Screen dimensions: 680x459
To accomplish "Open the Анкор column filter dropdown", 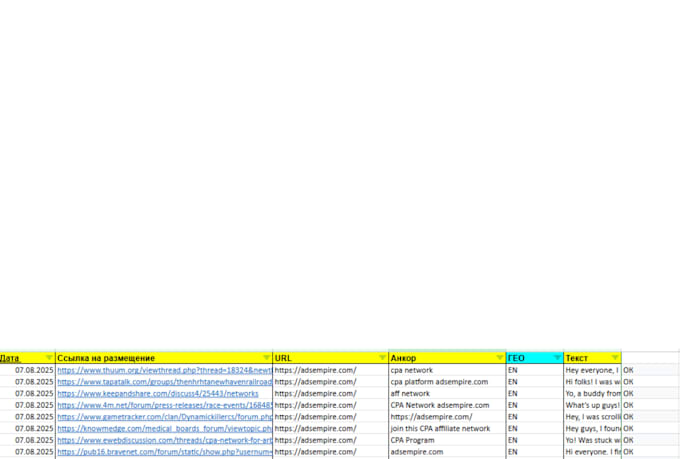I will coord(500,357).
